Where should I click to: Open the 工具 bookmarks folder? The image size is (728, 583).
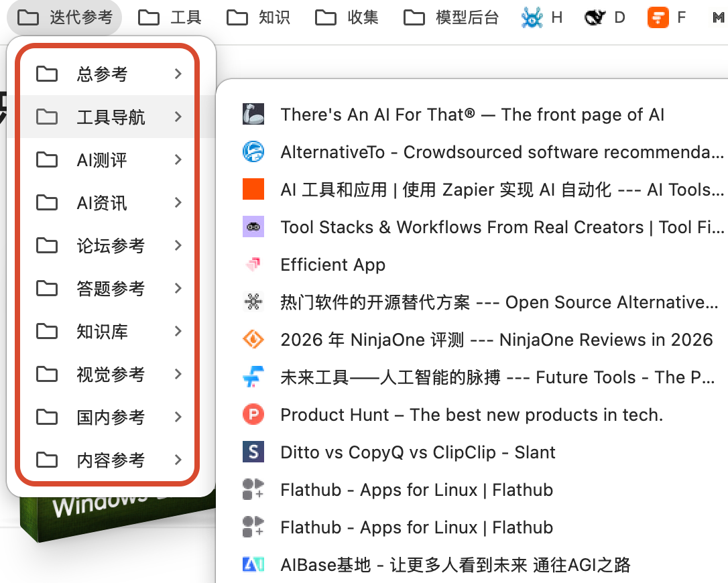point(170,17)
